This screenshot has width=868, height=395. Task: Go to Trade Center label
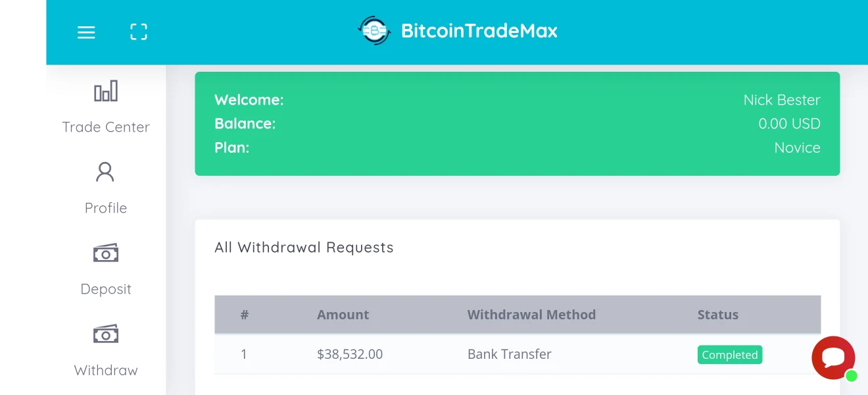(x=106, y=127)
